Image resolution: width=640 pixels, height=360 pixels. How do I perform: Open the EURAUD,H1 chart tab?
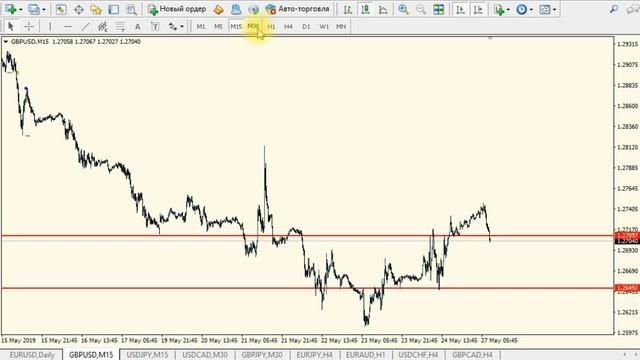(365, 355)
